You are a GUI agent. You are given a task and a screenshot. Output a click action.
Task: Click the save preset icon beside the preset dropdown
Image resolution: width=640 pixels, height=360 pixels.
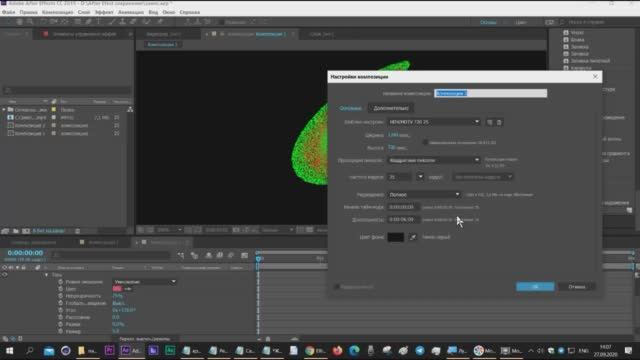(490, 122)
